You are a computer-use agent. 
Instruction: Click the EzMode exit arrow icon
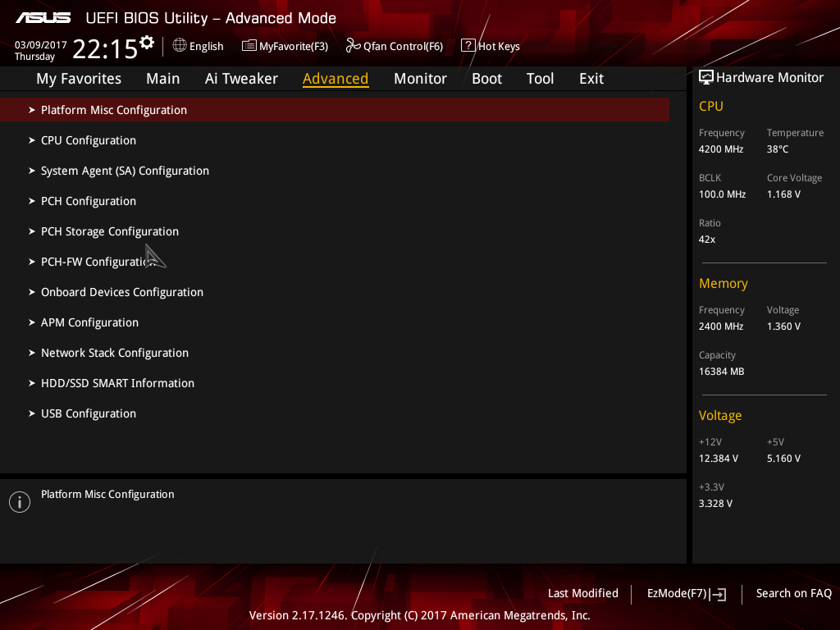pyautogui.click(x=719, y=594)
